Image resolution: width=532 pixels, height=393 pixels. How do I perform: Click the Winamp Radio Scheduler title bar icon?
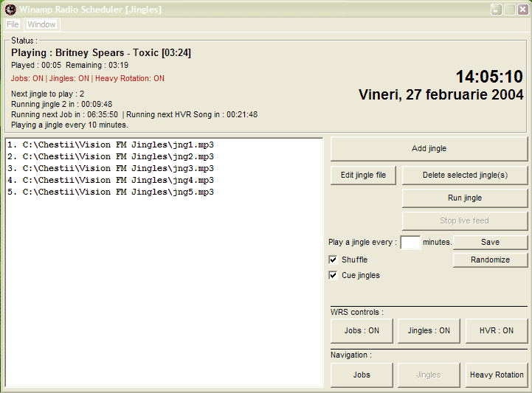pyautogui.click(x=10, y=10)
